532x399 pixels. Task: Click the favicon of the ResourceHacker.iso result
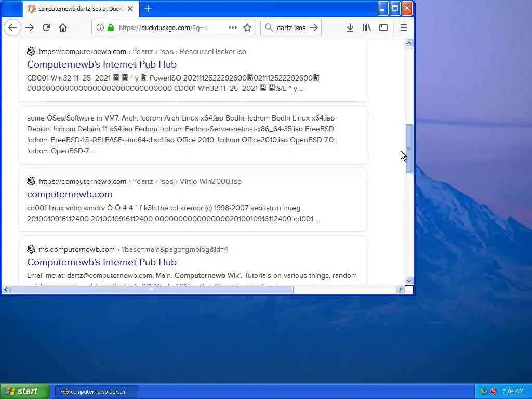(31, 51)
